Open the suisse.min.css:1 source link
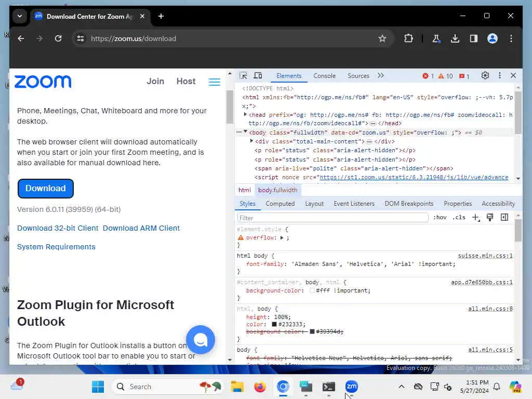 [x=485, y=256]
